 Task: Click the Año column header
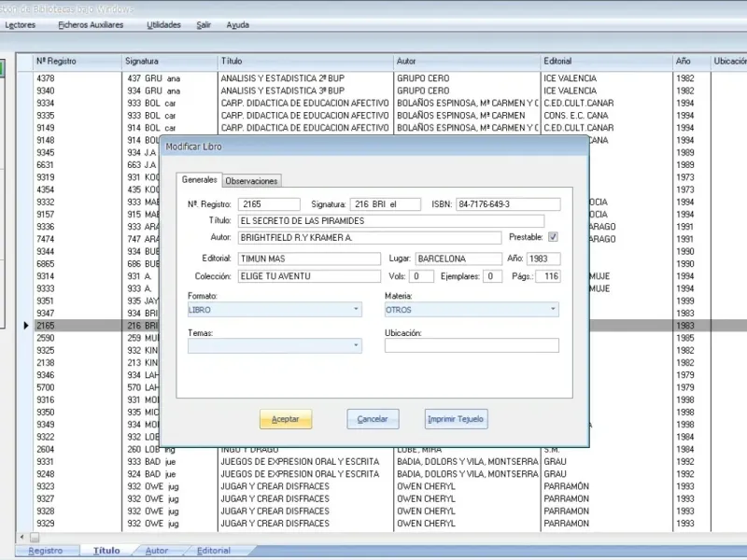coord(692,61)
